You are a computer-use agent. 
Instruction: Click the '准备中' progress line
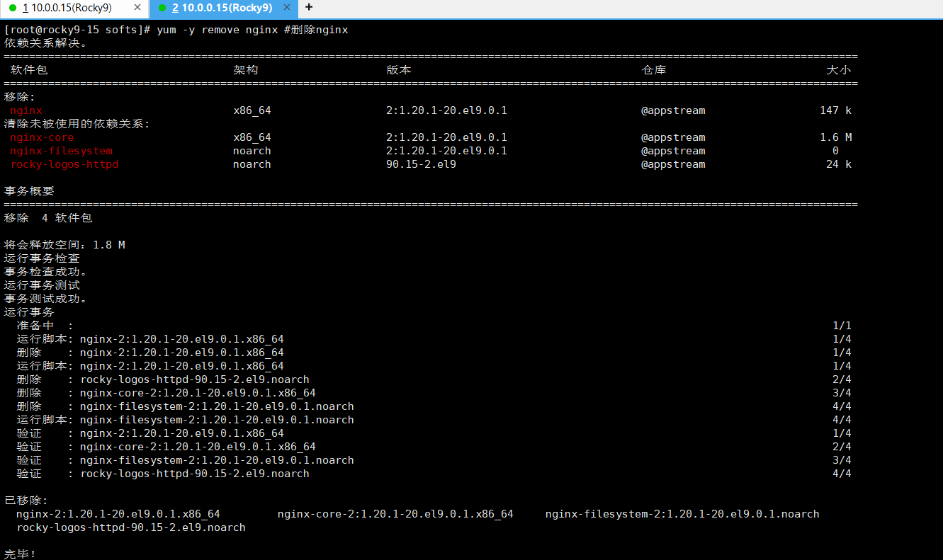pyautogui.click(x=45, y=326)
